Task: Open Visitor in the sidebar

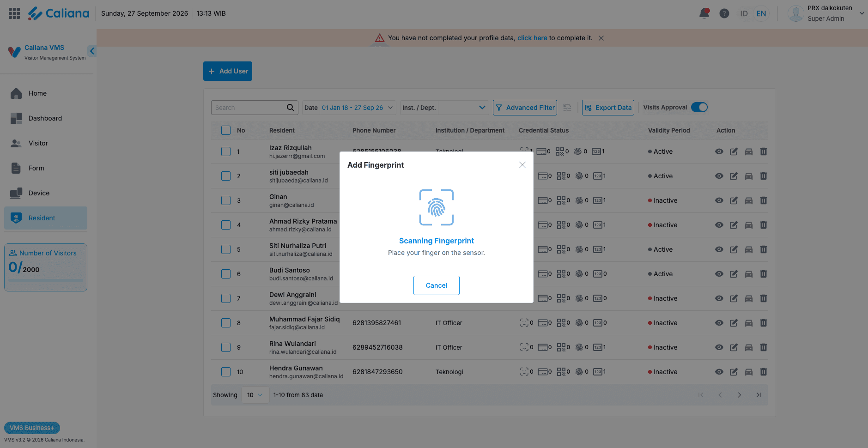Action: click(46, 143)
